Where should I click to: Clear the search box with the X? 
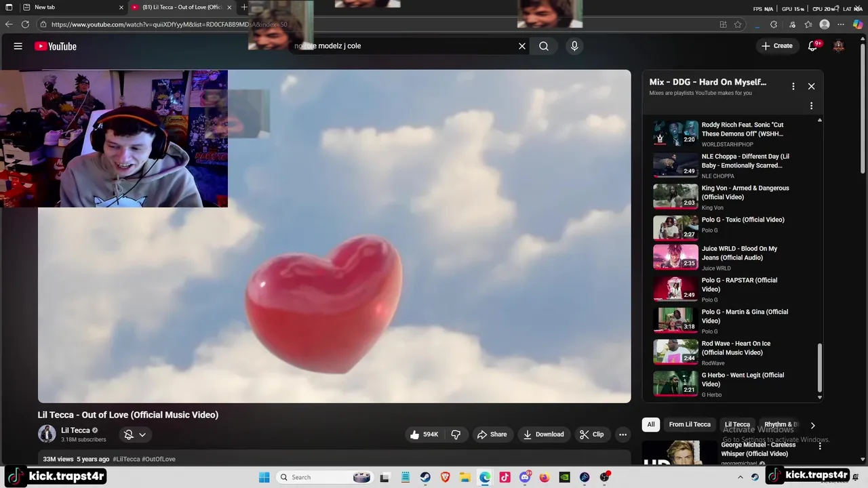point(522,46)
